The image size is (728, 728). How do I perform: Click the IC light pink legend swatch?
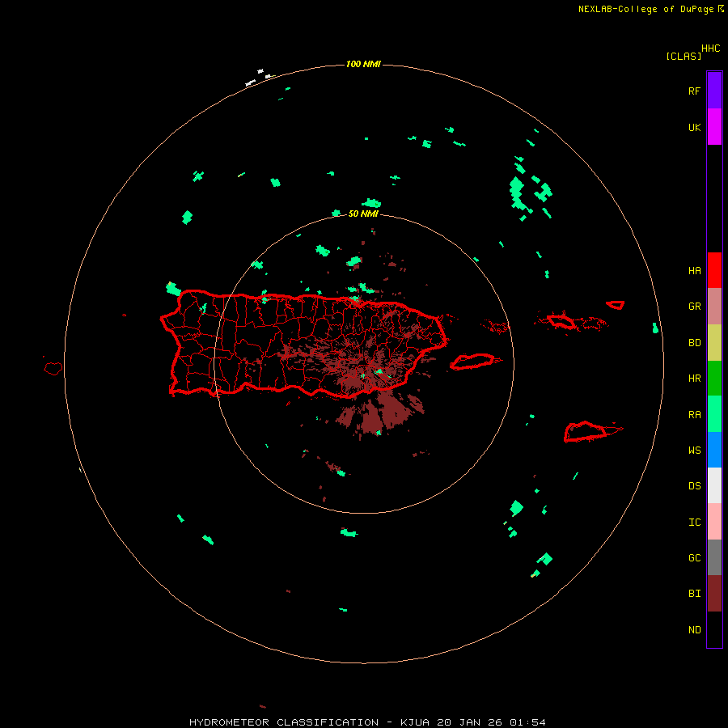click(714, 522)
